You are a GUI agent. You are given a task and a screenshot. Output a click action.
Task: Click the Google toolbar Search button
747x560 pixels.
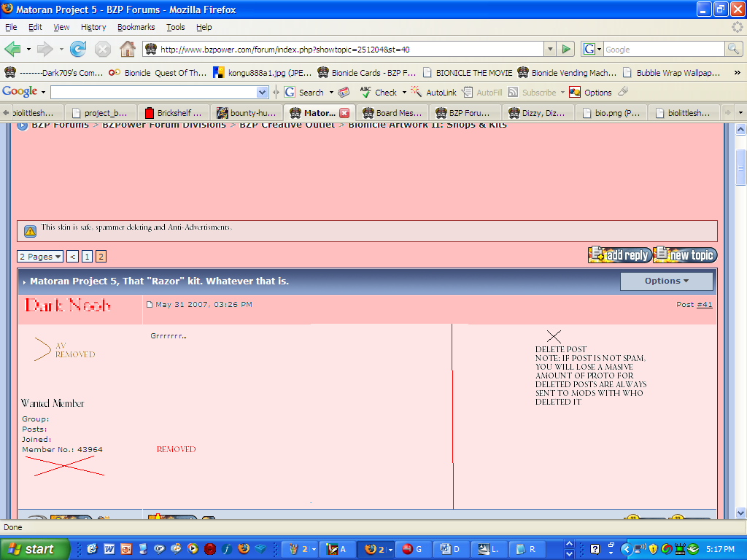point(305,93)
